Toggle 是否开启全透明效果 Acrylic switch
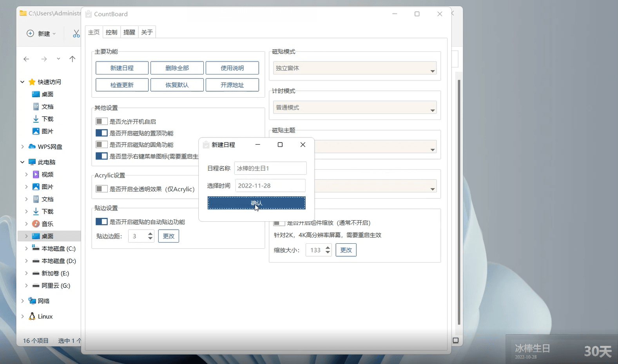The width and height of the screenshot is (618, 364). coord(101,189)
